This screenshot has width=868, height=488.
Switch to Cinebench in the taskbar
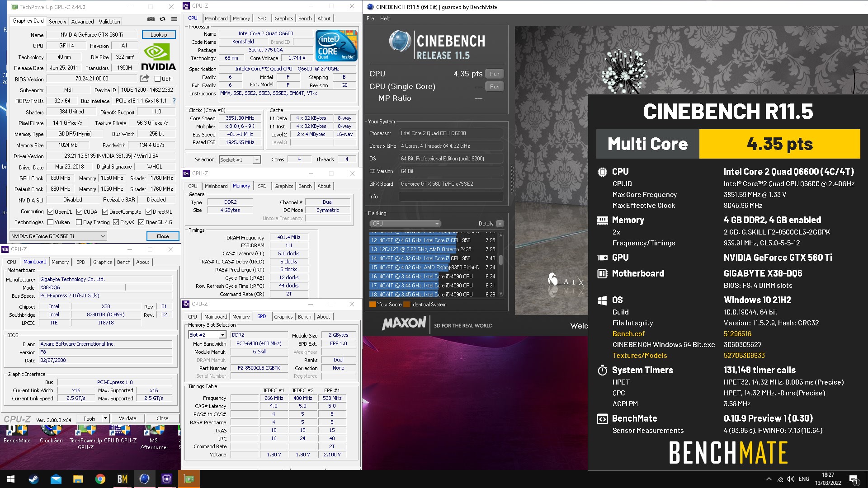(144, 479)
